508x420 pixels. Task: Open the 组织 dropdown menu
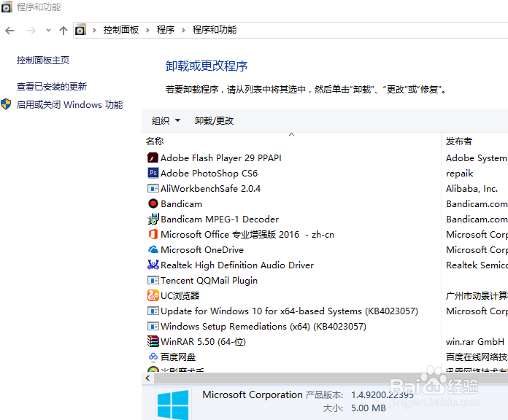point(166,121)
